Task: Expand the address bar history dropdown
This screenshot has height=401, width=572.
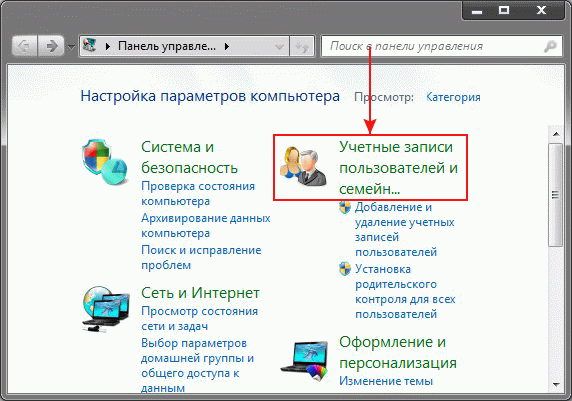Action: (280, 47)
